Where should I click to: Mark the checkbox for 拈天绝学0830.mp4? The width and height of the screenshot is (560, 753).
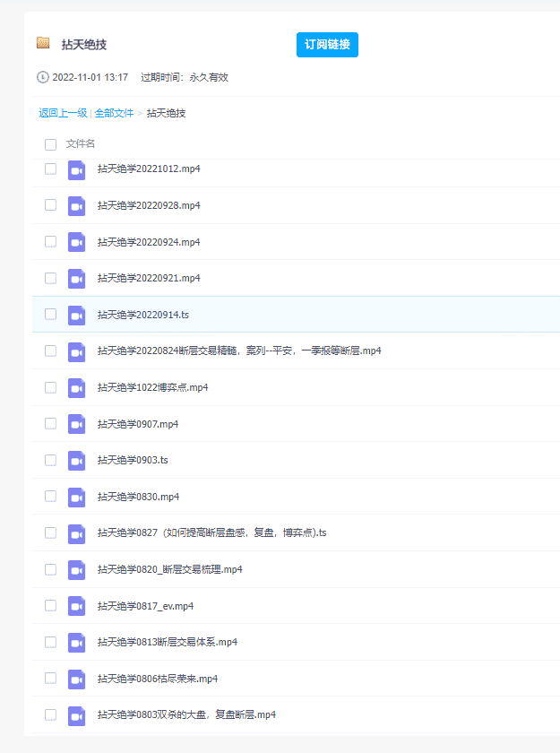(50, 496)
